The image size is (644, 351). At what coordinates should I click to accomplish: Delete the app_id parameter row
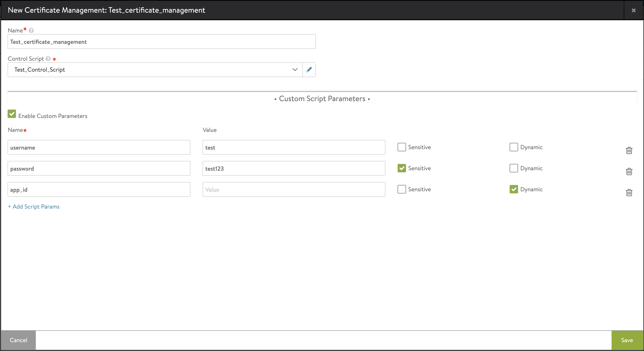(x=629, y=192)
